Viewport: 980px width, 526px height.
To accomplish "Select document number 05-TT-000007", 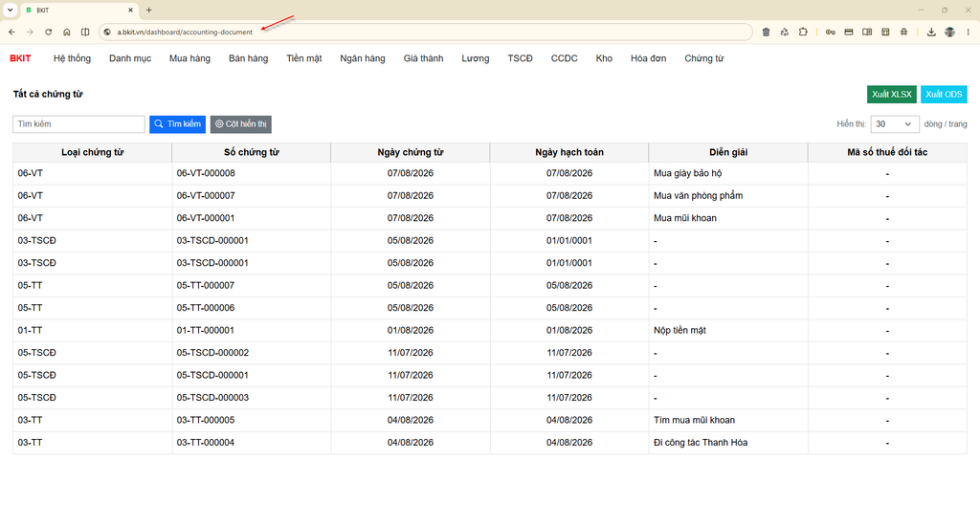I will tap(206, 286).
